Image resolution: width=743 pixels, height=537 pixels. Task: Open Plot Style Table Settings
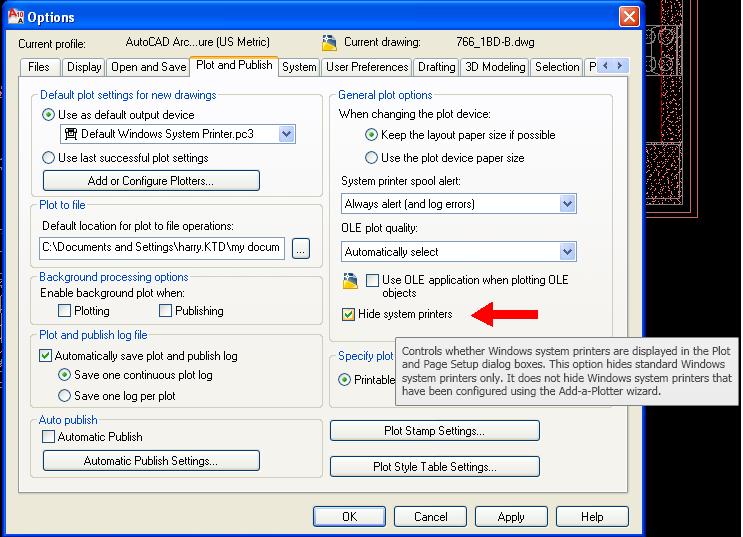click(435, 467)
